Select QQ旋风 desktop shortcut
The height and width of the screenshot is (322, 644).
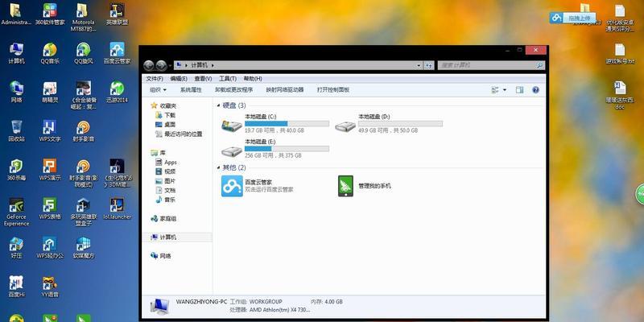pyautogui.click(x=84, y=53)
